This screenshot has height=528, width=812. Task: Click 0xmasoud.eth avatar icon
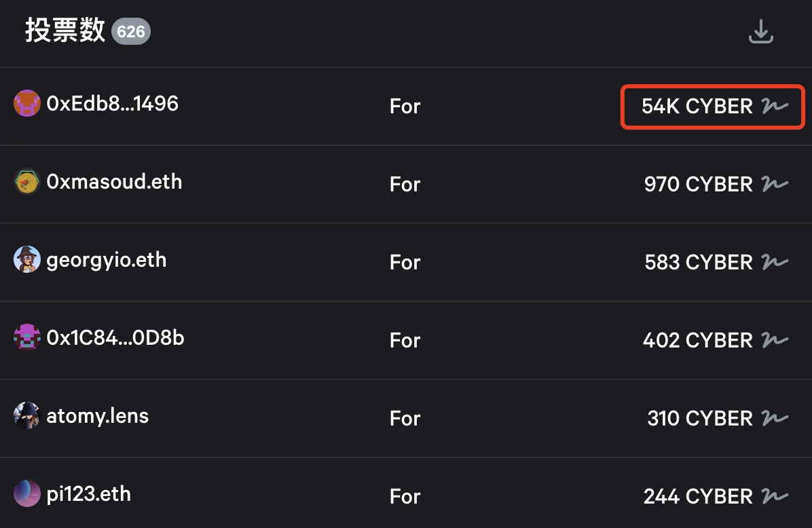pos(27,182)
